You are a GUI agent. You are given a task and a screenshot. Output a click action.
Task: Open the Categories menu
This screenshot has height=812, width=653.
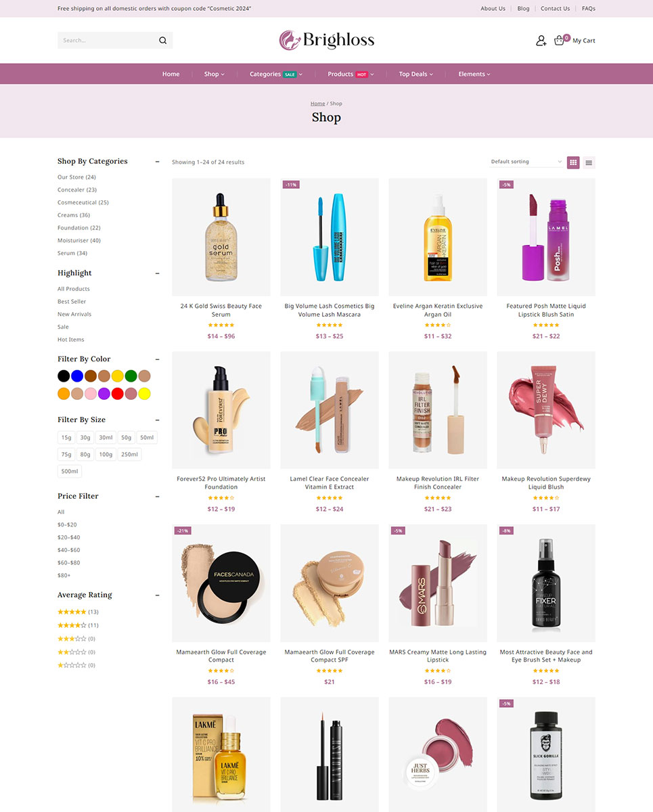[275, 74]
